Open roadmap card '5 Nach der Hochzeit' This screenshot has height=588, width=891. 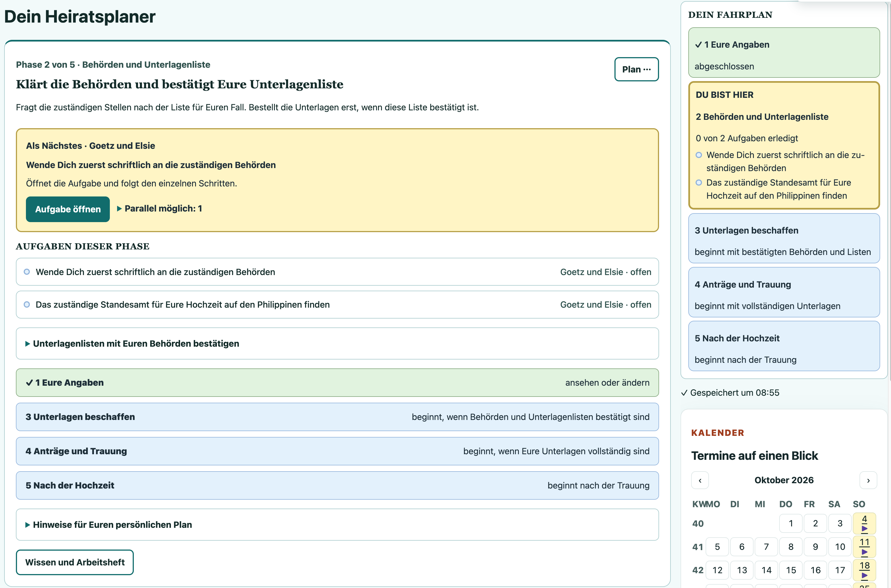[784, 346]
